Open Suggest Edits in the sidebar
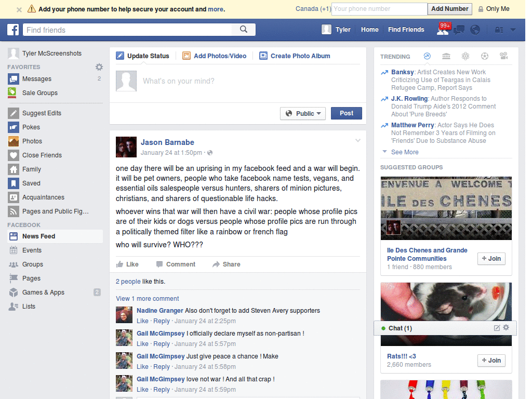This screenshot has height=399, width=532. pyautogui.click(x=55, y=113)
